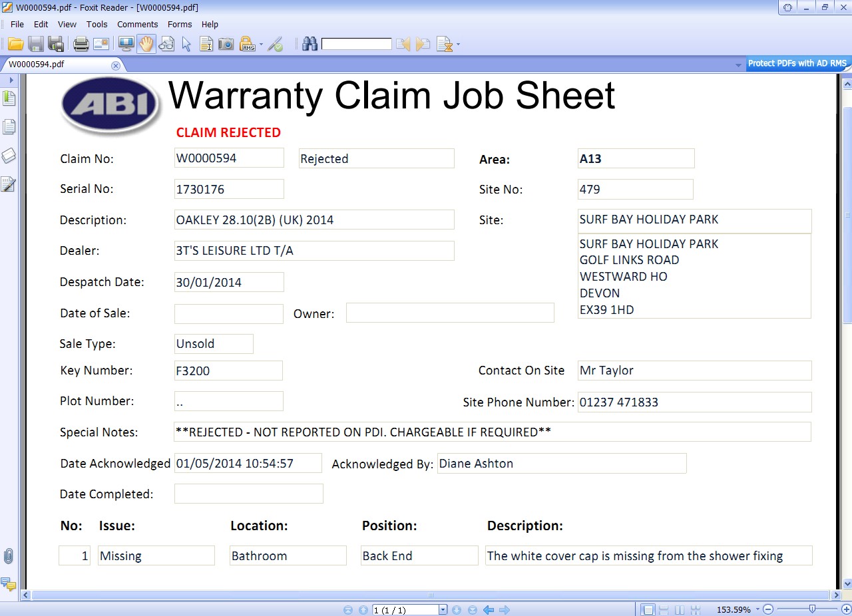The height and width of the screenshot is (616, 852).
Task: Click the monitor screen toolbar icon
Action: point(126,45)
